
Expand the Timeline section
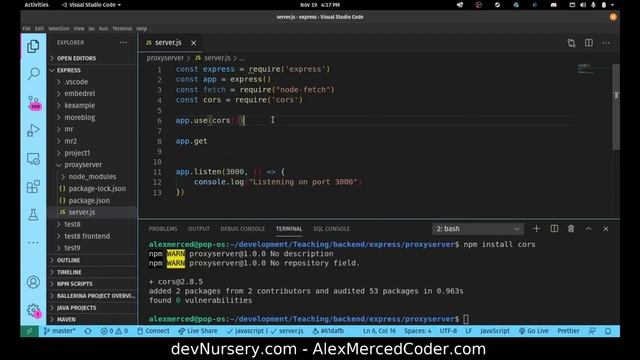69,272
